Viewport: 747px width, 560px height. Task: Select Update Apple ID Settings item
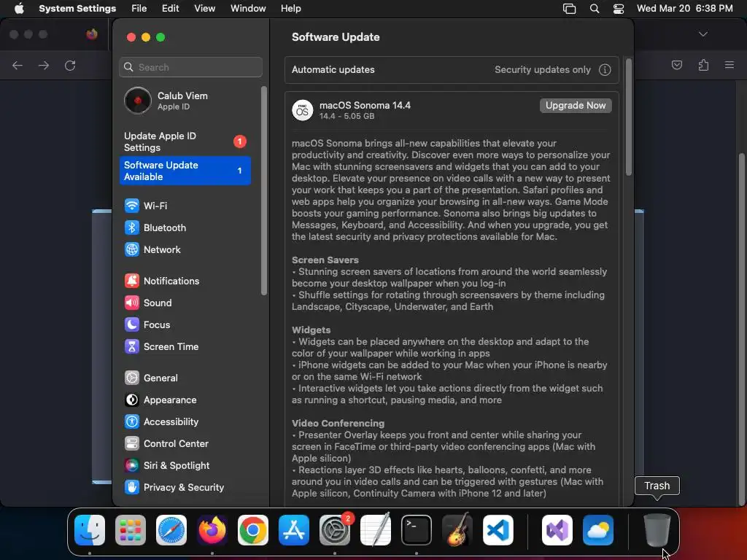click(x=185, y=142)
